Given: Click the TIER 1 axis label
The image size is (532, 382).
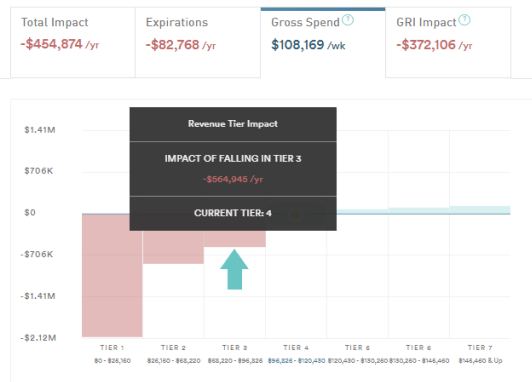Looking at the screenshot, I should tap(112, 348).
